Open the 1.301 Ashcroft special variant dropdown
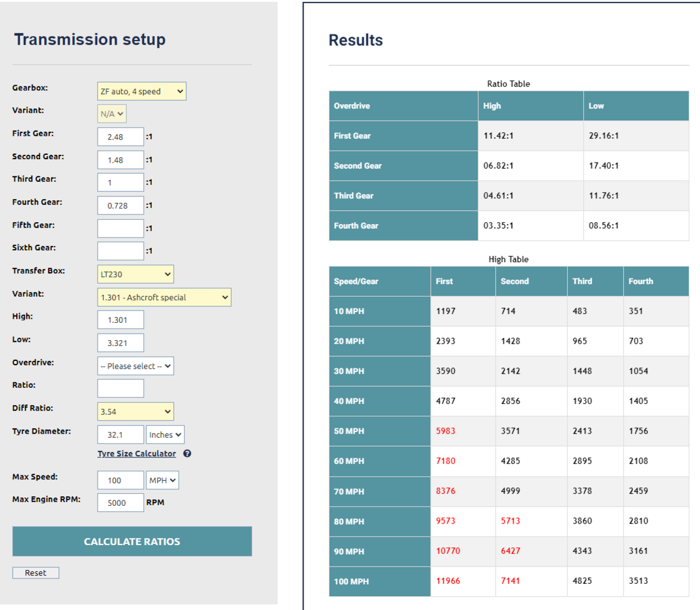This screenshot has height=610, width=700. (x=164, y=297)
